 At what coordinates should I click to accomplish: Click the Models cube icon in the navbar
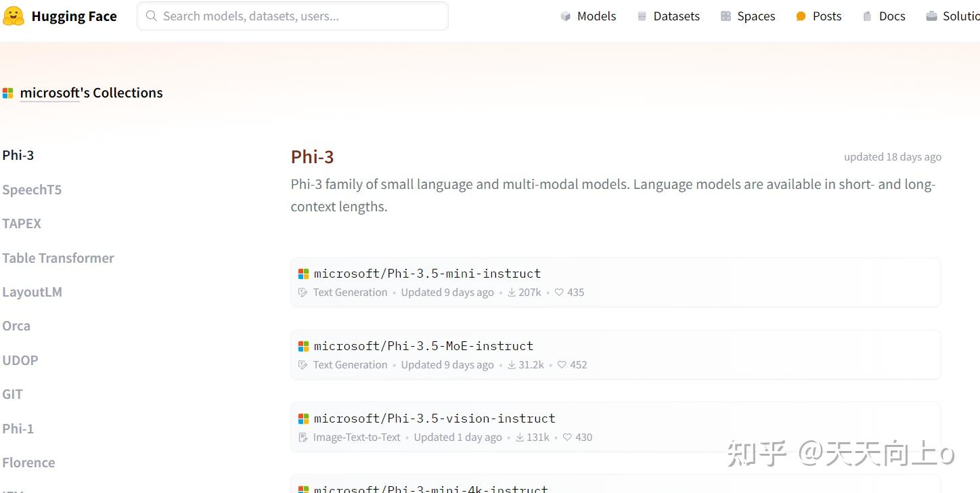click(x=565, y=16)
